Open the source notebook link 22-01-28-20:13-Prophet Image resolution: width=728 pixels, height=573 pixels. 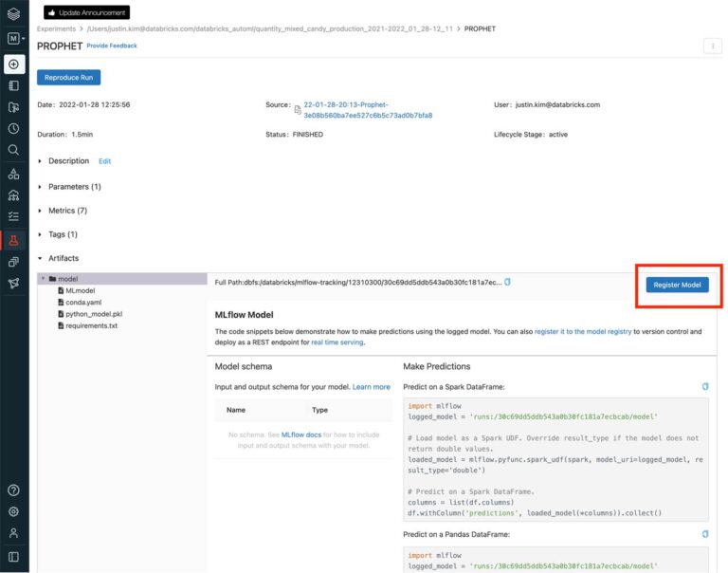(x=345, y=104)
